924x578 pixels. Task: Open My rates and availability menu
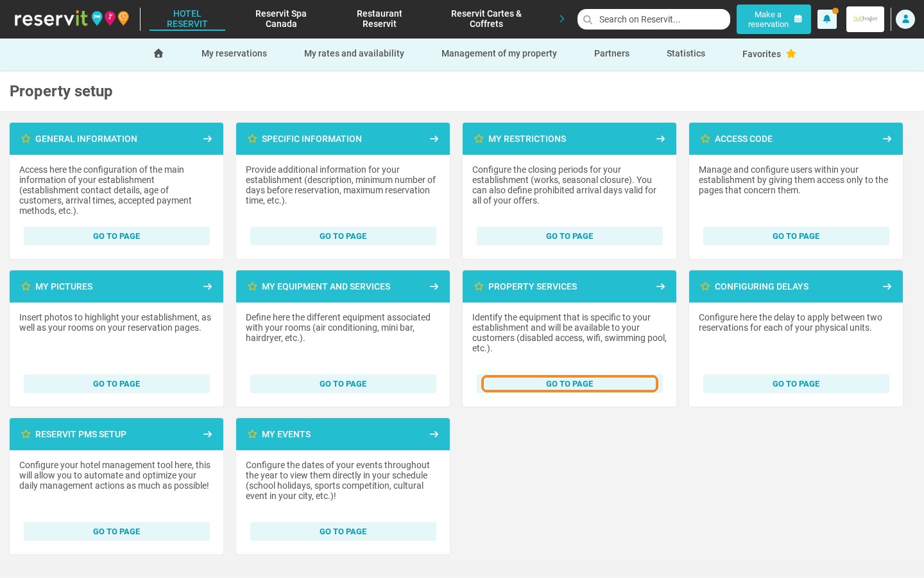point(354,53)
